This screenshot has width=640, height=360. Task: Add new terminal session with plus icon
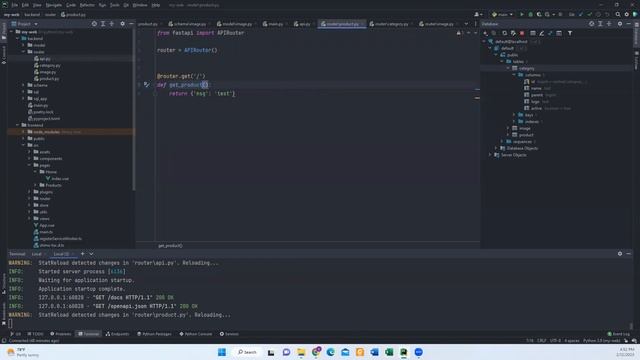click(x=82, y=253)
